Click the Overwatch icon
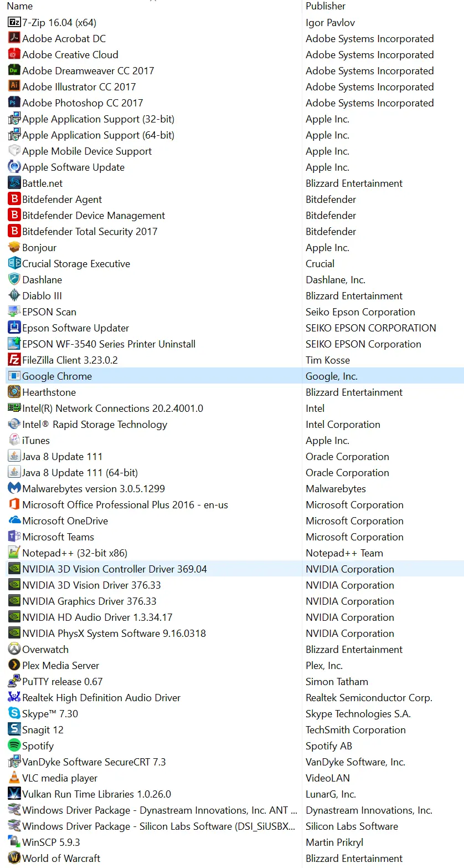 (14, 650)
